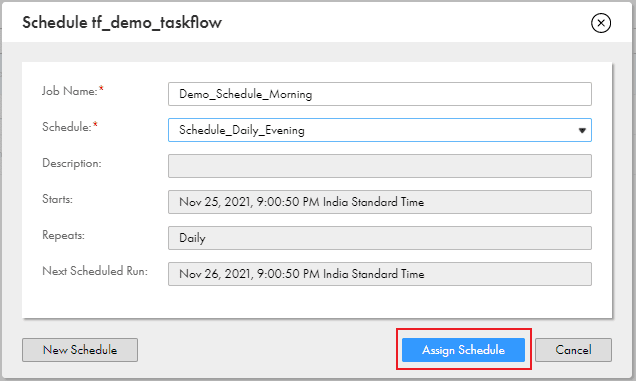Image resolution: width=636 pixels, height=381 pixels.
Task: Expand the Schedule dropdown arrow
Action: (x=582, y=130)
